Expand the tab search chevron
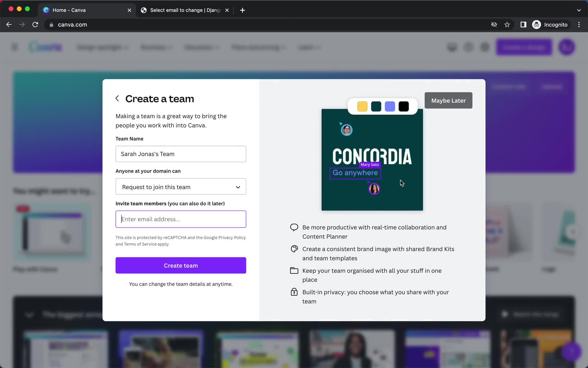 pos(579,10)
